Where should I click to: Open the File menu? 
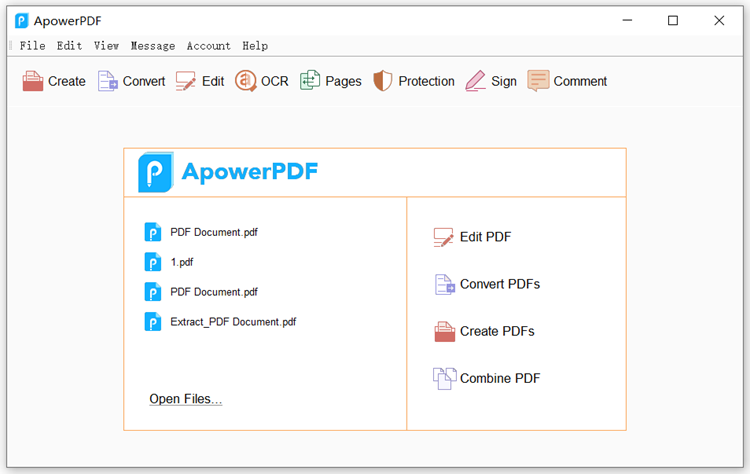coord(33,46)
